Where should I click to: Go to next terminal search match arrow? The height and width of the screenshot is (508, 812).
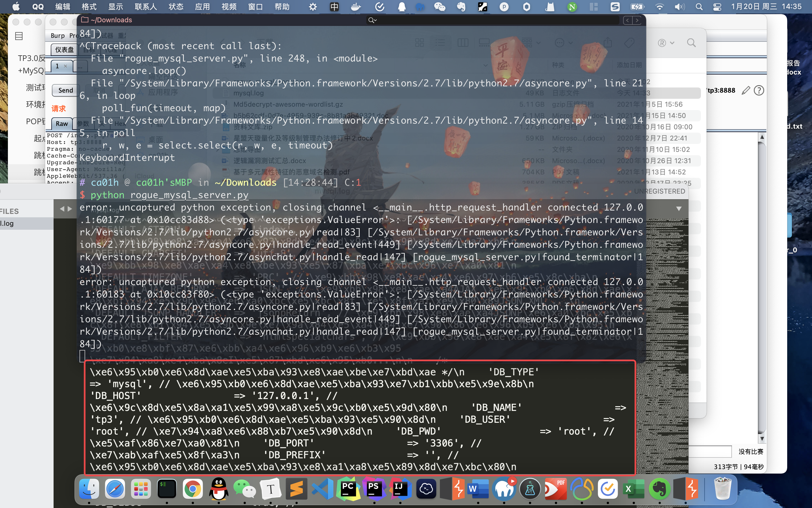pos(637,20)
